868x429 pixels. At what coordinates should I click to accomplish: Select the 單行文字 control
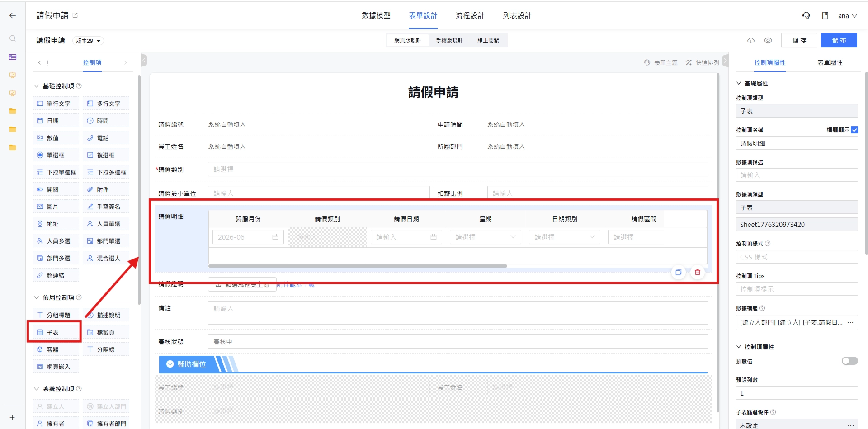56,104
